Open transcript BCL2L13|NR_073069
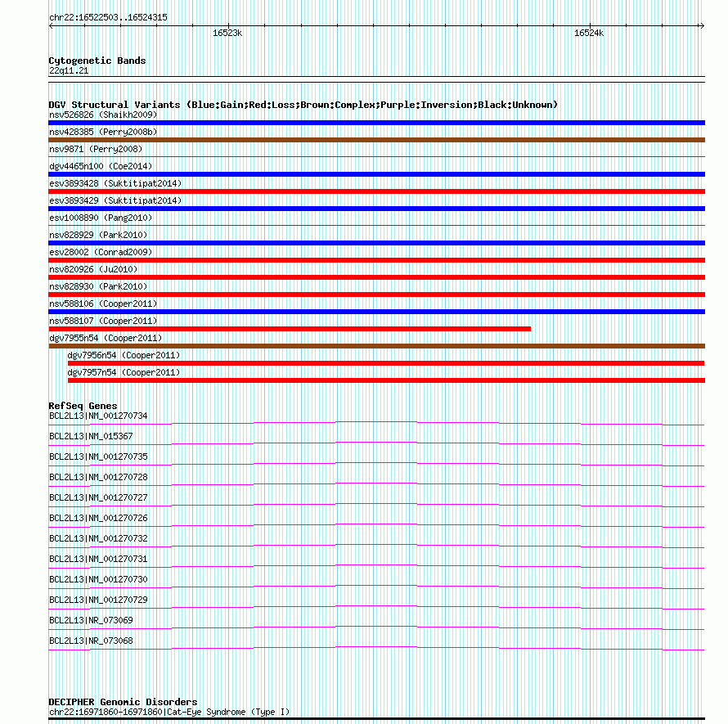The image size is (728, 724). tap(91, 620)
